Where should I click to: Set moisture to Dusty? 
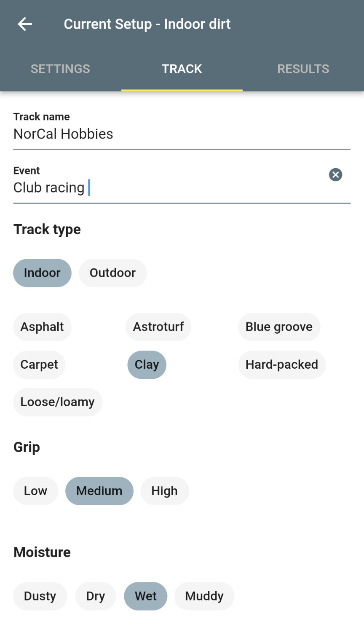[40, 596]
